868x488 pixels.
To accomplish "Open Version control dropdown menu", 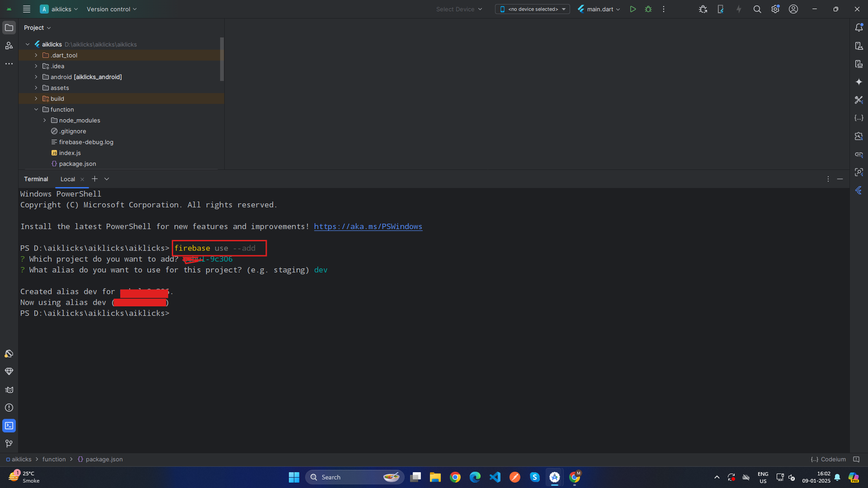I will tap(112, 9).
